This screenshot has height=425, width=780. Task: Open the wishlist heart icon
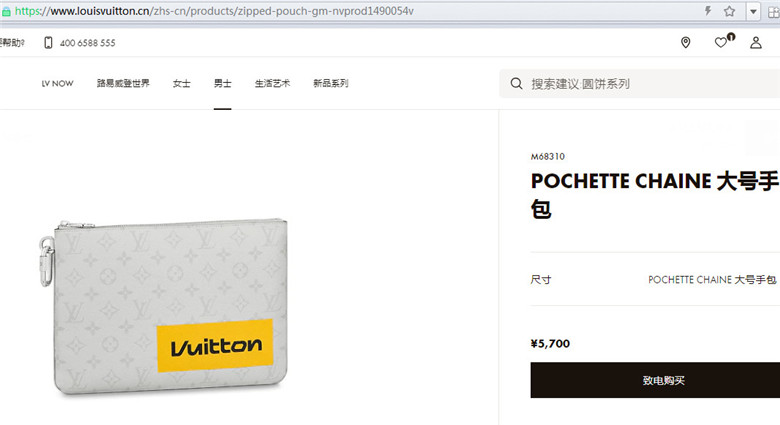pyautogui.click(x=721, y=43)
